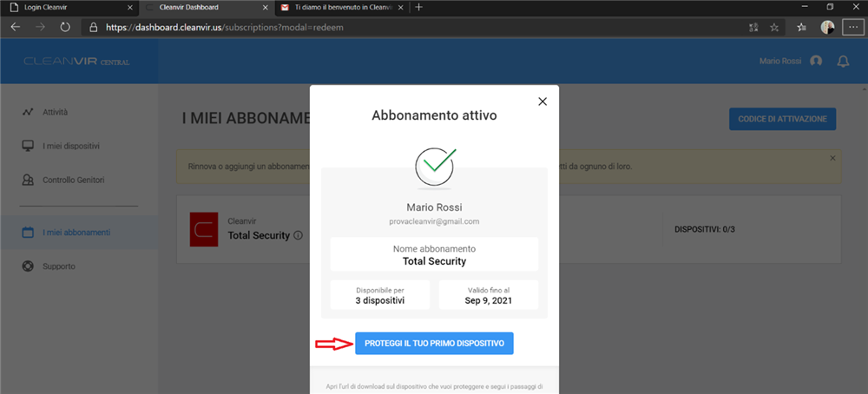The height and width of the screenshot is (394, 868).
Task: Click the site lock icon
Action: pos(93,27)
